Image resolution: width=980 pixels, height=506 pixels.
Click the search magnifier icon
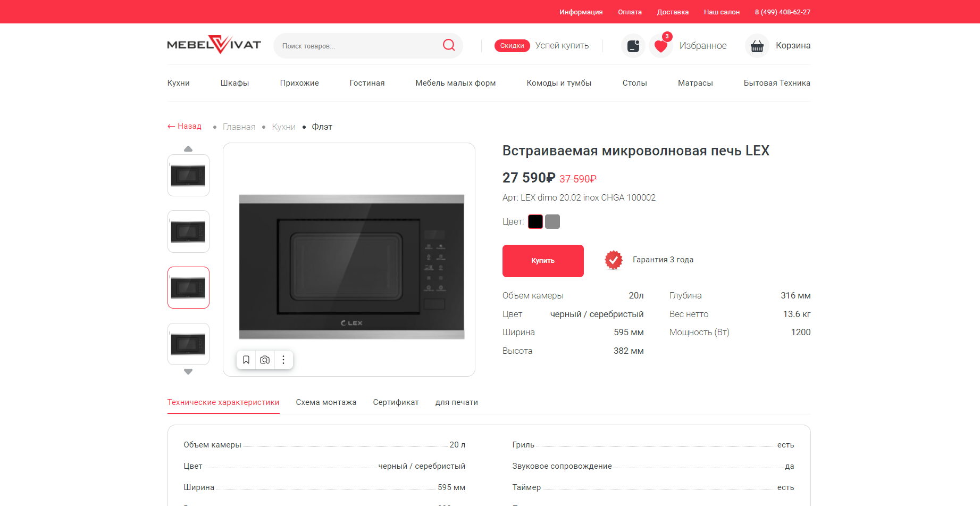[x=449, y=45]
